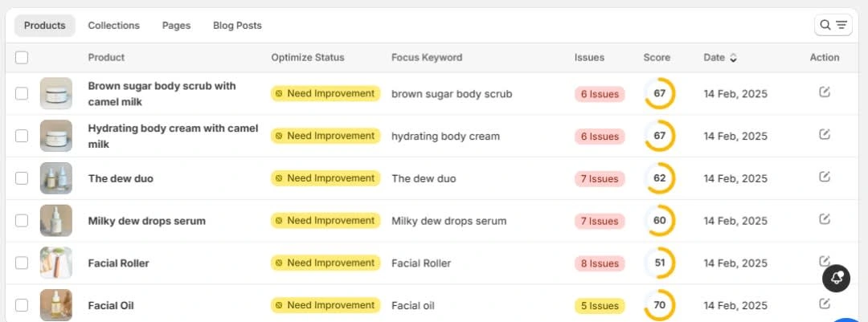Click the score 70 ring for Facial Oil
Image resolution: width=868 pixels, height=322 pixels.
point(659,305)
